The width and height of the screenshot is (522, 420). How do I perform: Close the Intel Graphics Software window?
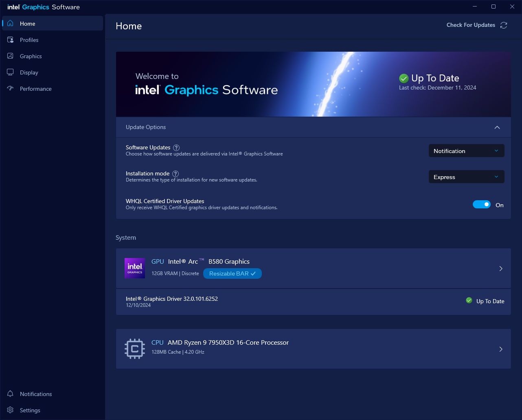pos(512,7)
